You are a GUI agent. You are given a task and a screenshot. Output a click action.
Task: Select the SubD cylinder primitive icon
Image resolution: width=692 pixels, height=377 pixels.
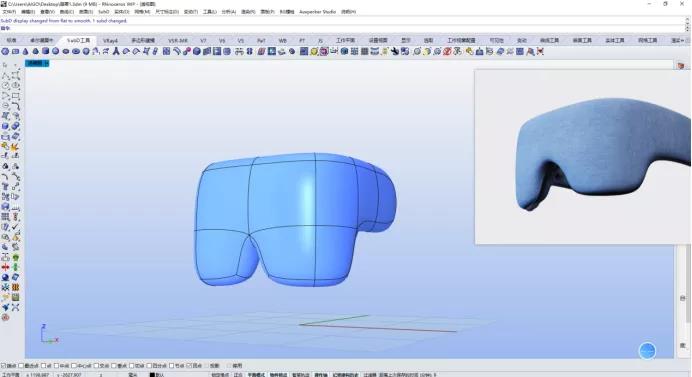(x=45, y=52)
